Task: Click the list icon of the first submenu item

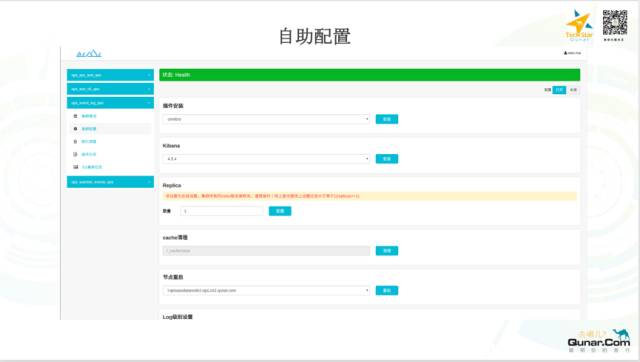Action: (75, 116)
